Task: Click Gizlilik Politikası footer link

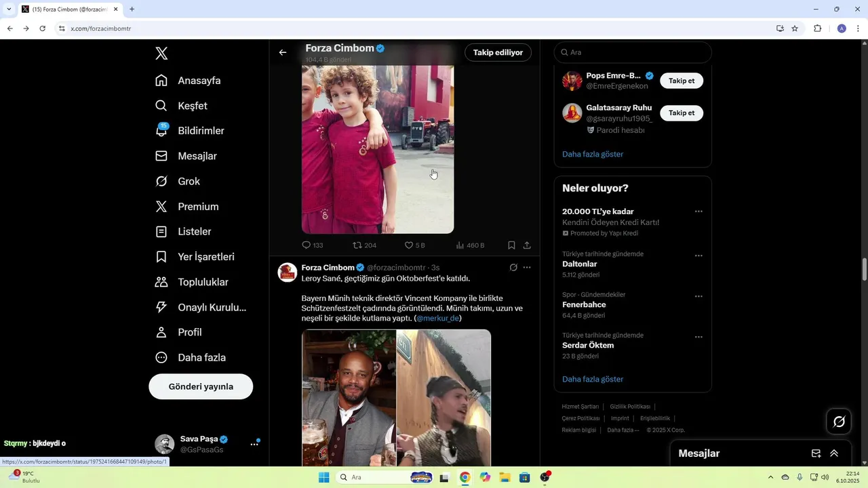Action: coord(630,407)
